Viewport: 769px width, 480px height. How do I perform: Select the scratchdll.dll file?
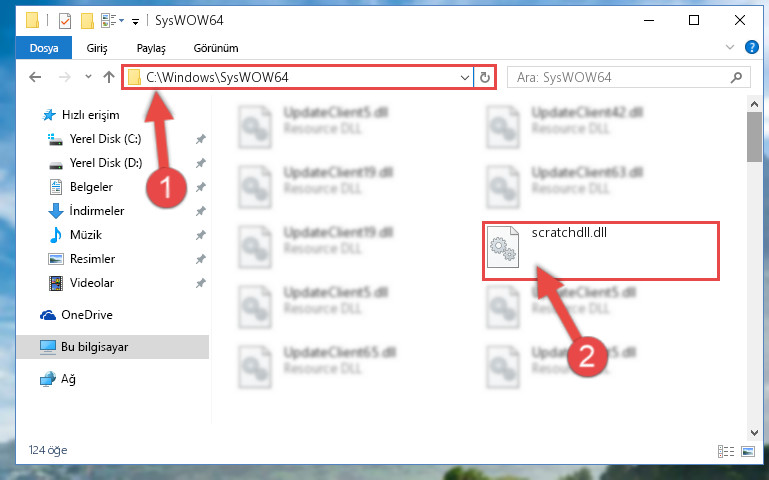point(601,251)
